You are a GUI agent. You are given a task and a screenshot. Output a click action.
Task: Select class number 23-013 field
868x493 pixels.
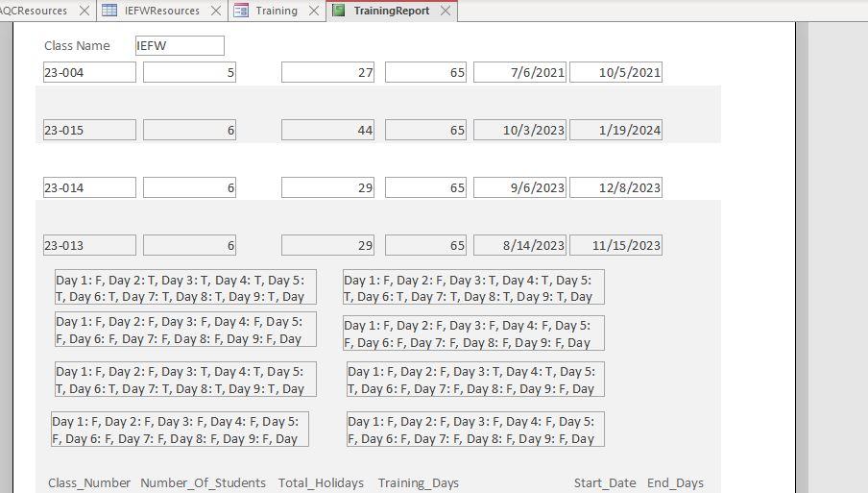coord(89,245)
